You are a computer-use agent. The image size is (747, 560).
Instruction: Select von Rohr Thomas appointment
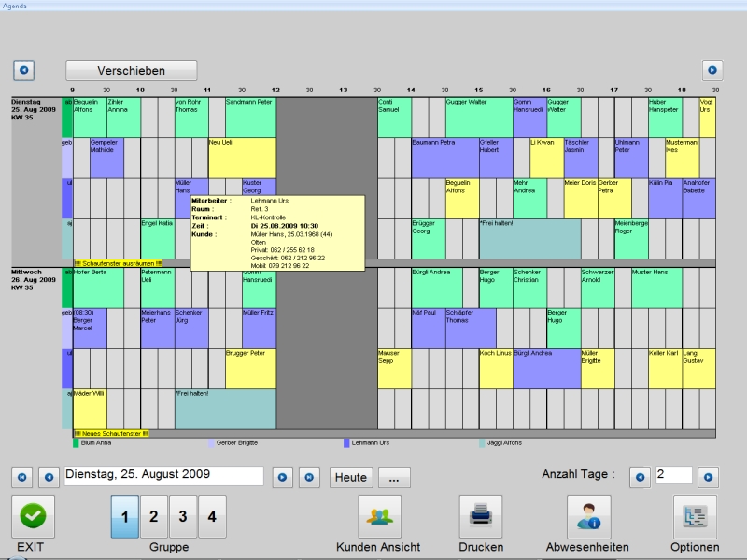tap(191, 118)
